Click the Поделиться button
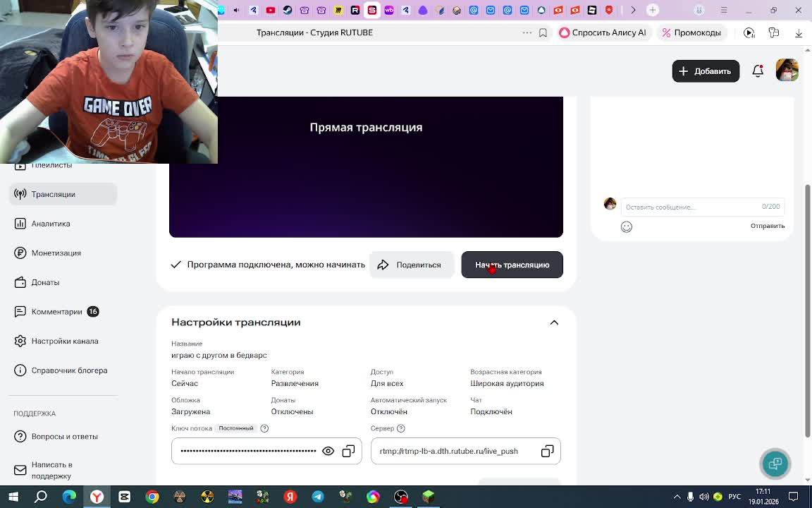Image resolution: width=812 pixels, height=508 pixels. [412, 265]
